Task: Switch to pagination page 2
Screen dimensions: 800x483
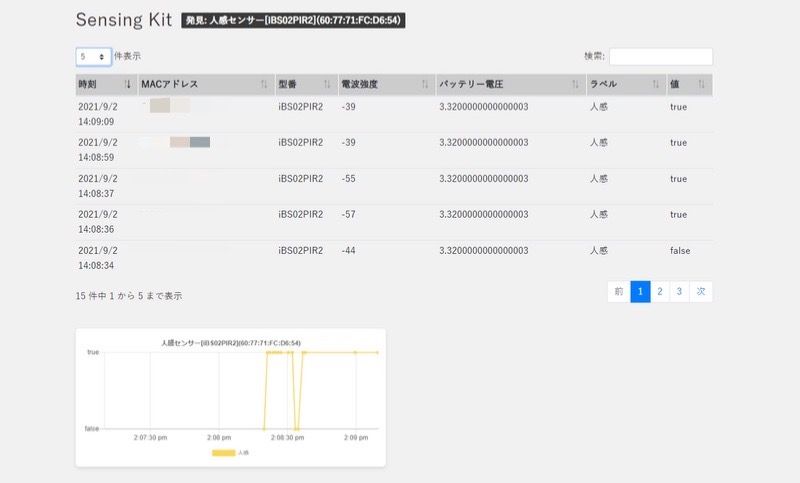Action: [x=660, y=292]
